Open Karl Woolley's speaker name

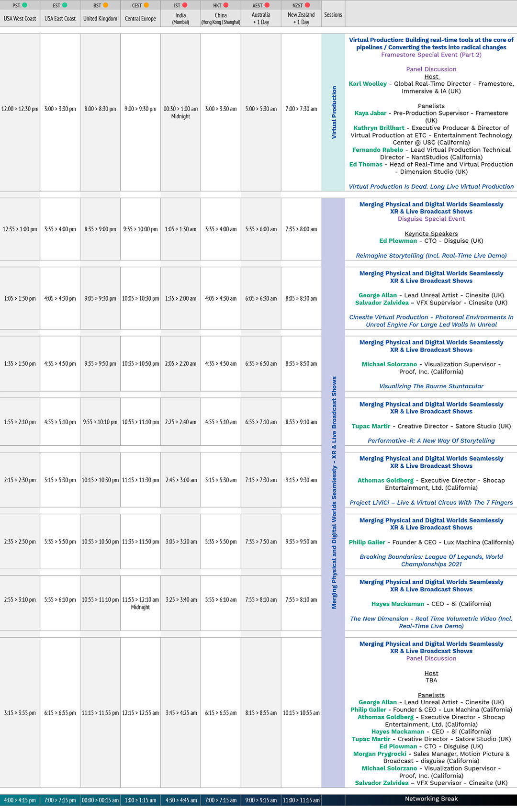368,84
